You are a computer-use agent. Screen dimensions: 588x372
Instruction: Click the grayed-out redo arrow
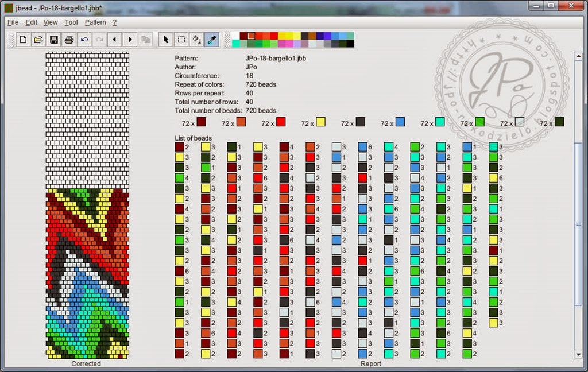[x=100, y=40]
